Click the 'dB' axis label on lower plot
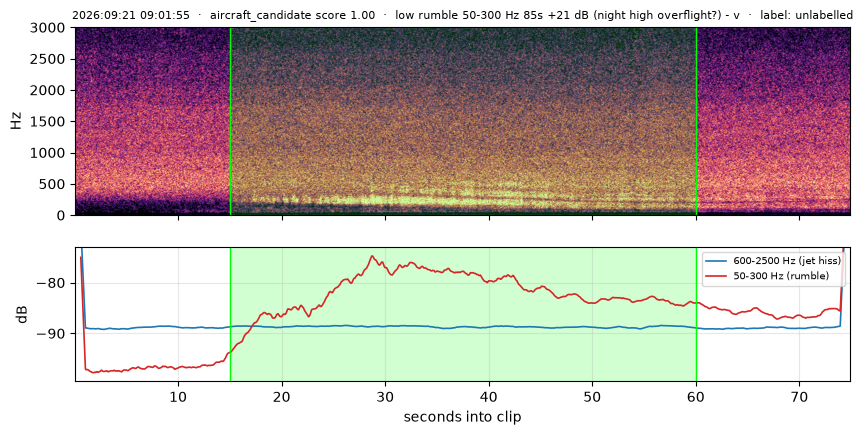This screenshot has width=863, height=435. point(22,314)
